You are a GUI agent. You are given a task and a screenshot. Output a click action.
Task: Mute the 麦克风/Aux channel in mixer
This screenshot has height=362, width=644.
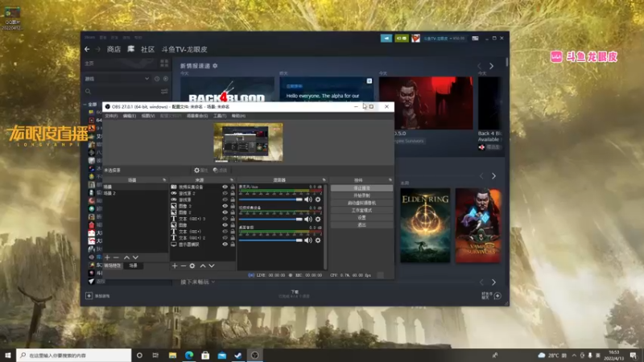[x=308, y=200]
